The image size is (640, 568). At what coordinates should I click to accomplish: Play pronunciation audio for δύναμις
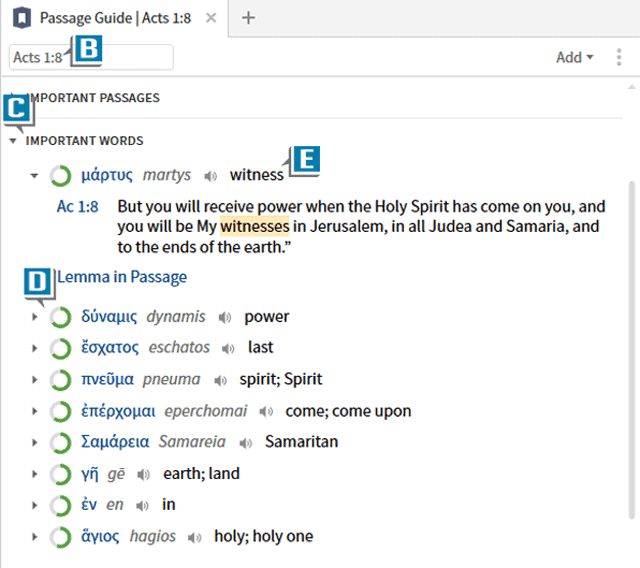[225, 317]
